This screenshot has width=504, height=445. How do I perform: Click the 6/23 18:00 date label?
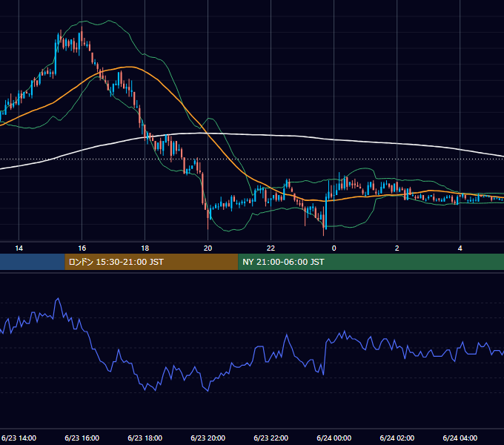[x=145, y=438]
